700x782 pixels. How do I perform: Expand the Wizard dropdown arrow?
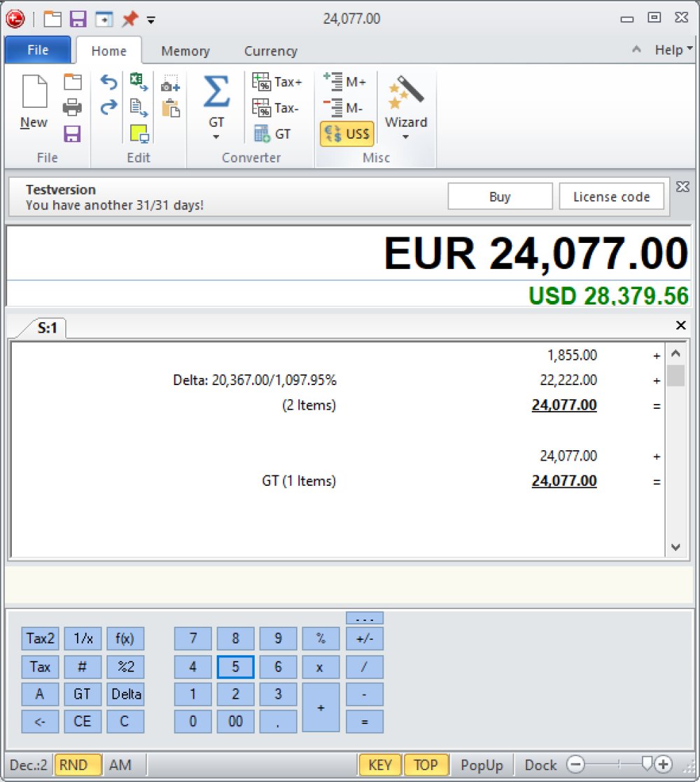(406, 137)
